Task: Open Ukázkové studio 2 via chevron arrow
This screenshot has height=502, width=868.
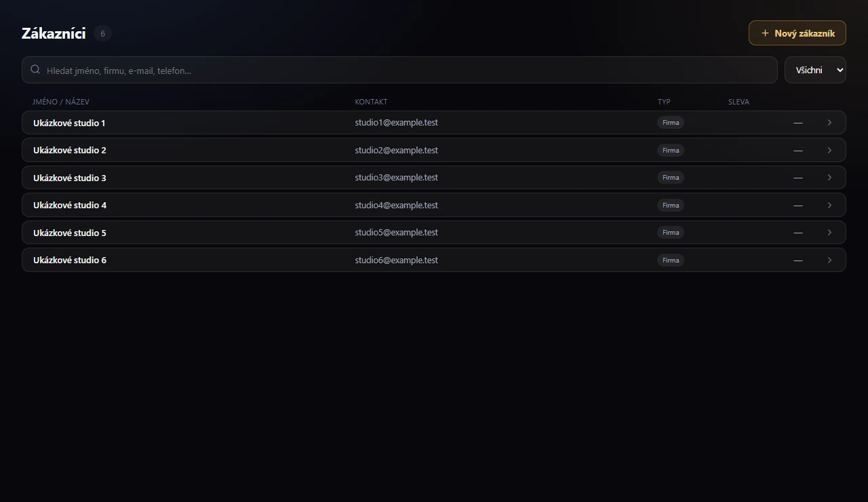Action: [829, 150]
